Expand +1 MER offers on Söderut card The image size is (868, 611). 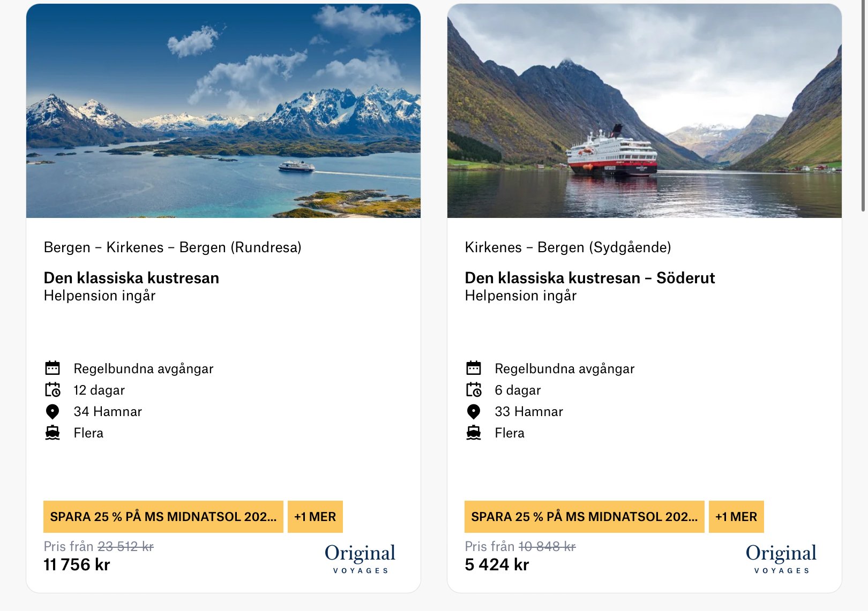736,517
